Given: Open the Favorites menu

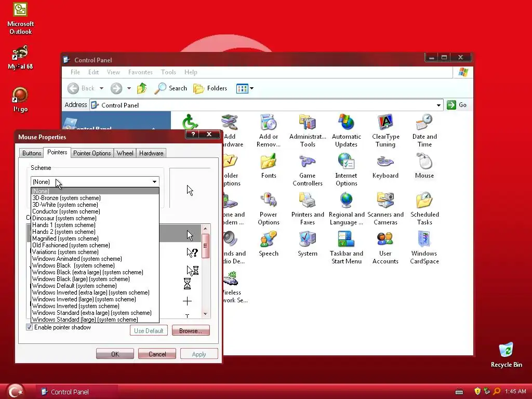Looking at the screenshot, I should click(140, 72).
